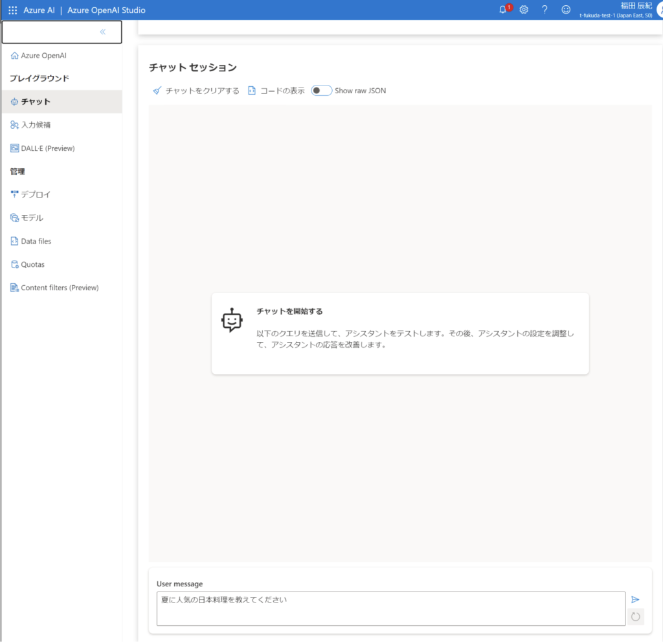Send the user message with arrow icon

point(635,599)
